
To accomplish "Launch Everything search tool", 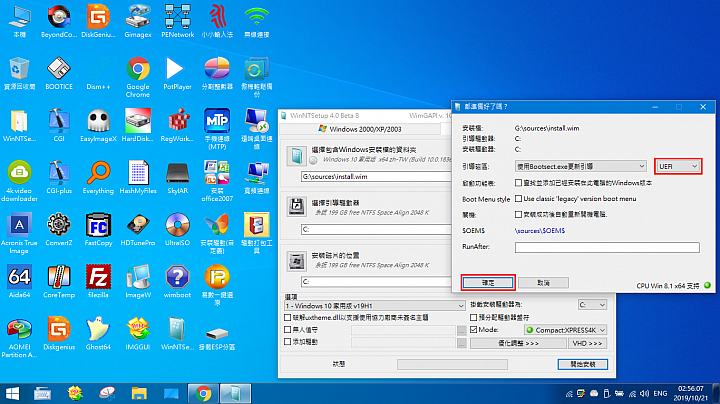I will pos(98,177).
